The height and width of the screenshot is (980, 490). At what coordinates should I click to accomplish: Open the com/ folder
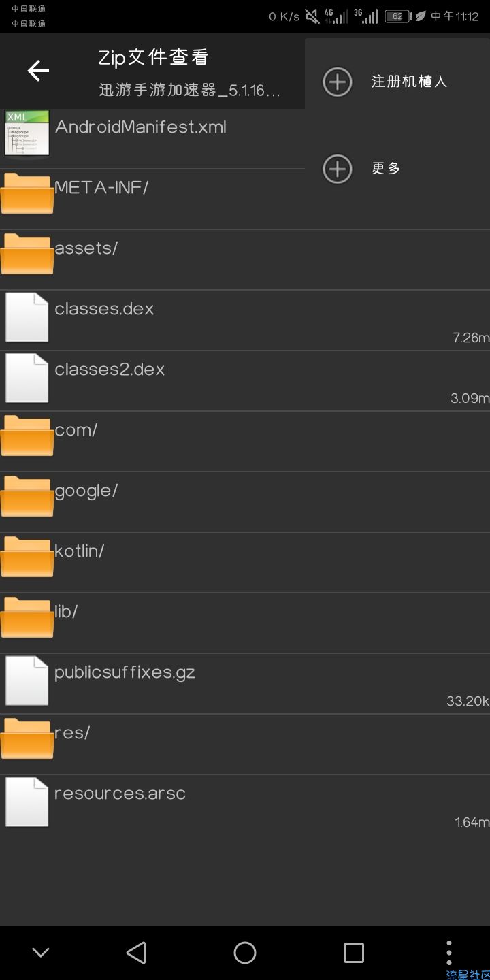245,442
